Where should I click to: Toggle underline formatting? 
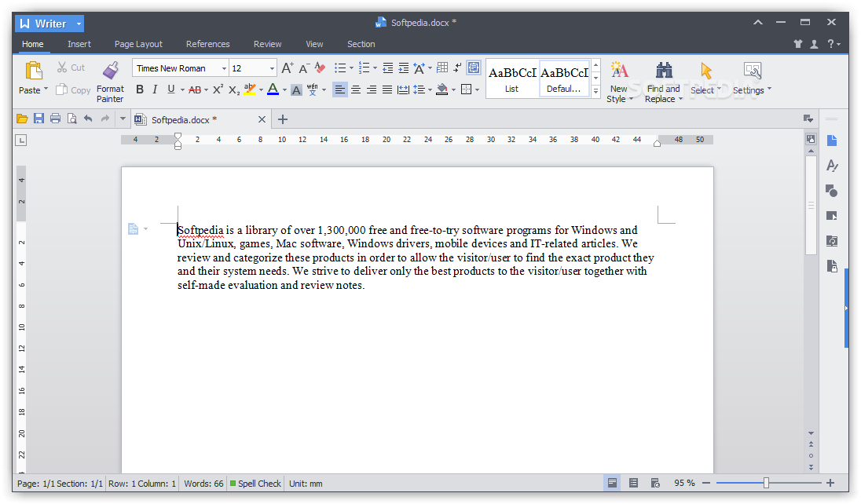pyautogui.click(x=170, y=89)
